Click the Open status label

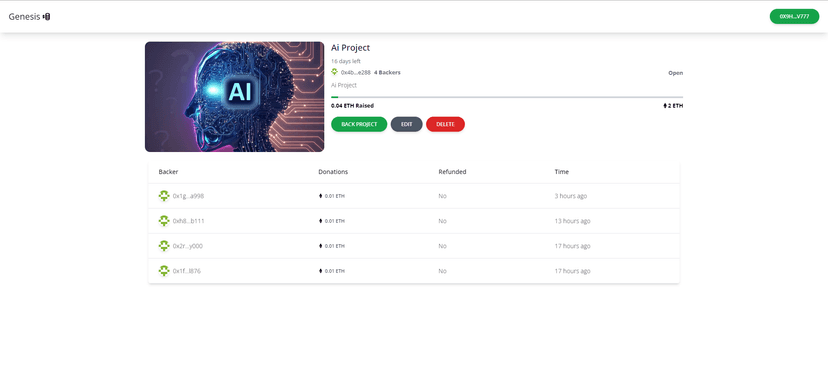tap(675, 73)
